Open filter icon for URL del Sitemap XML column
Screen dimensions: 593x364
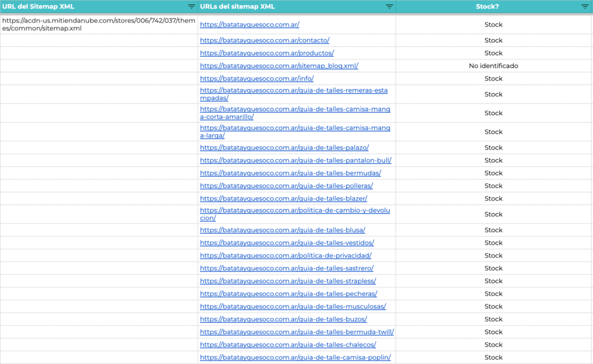pos(191,6)
